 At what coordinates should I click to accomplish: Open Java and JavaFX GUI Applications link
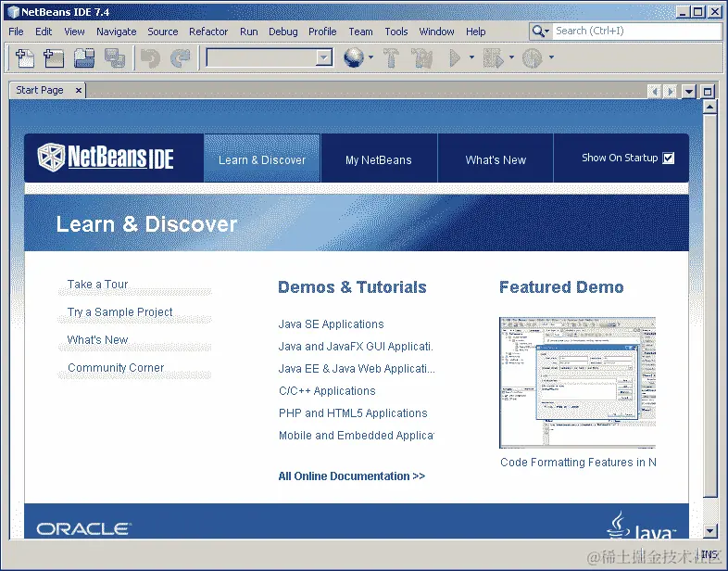click(356, 347)
